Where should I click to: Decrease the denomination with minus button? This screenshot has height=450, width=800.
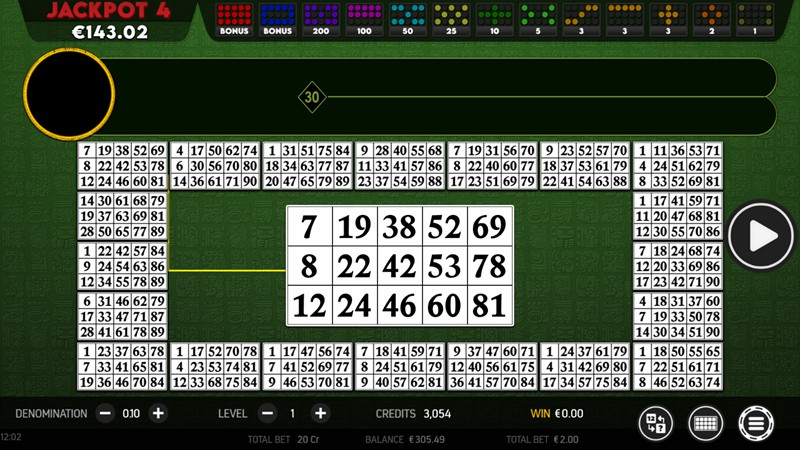pos(105,413)
